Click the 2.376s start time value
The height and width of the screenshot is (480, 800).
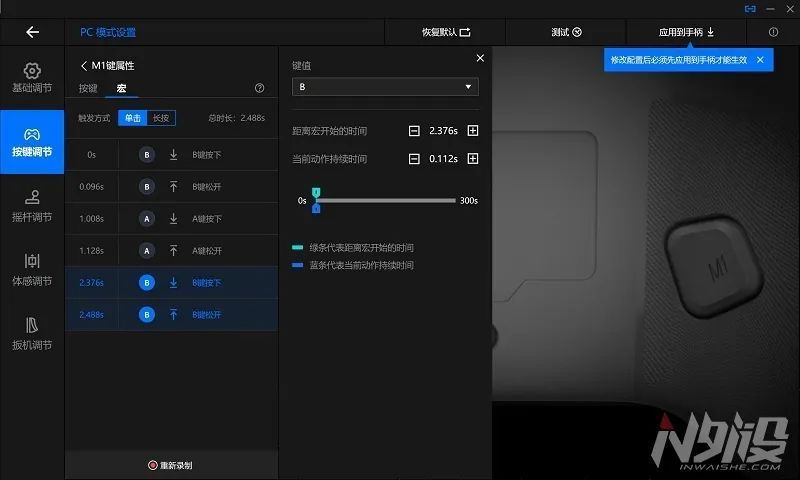(x=443, y=131)
